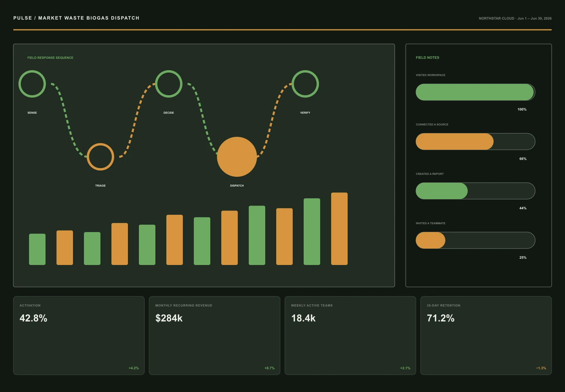The height and width of the screenshot is (392, 565).
Task: Click the 66% value label
Action: tap(523, 159)
